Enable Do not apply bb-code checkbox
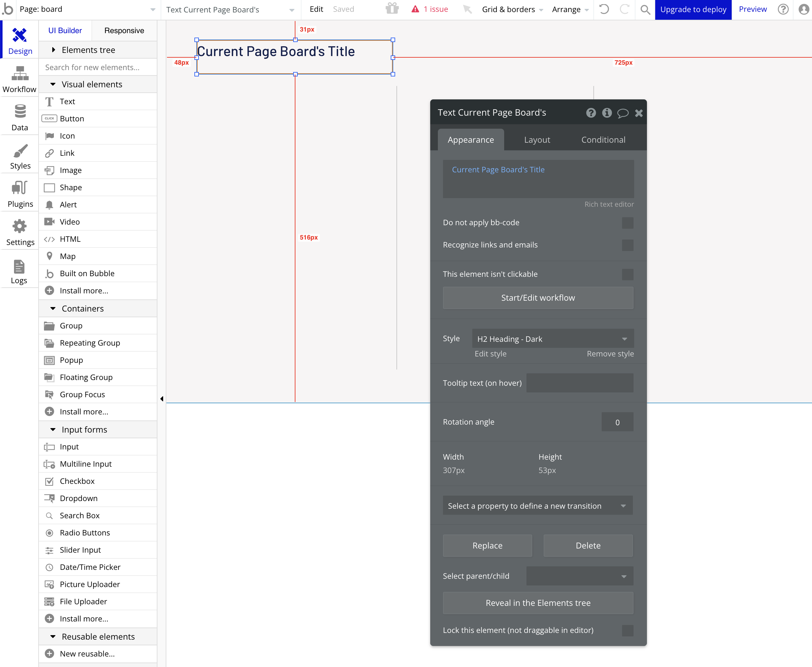 pyautogui.click(x=627, y=223)
